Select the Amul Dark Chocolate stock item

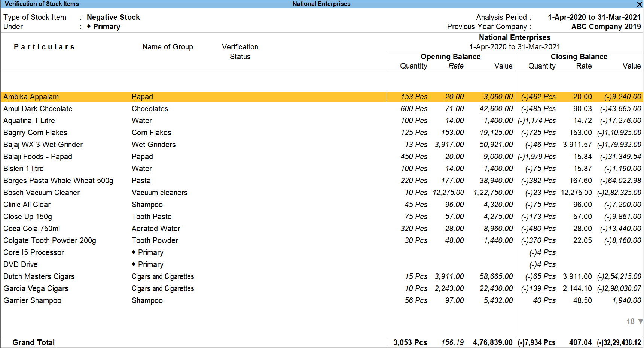(x=38, y=109)
